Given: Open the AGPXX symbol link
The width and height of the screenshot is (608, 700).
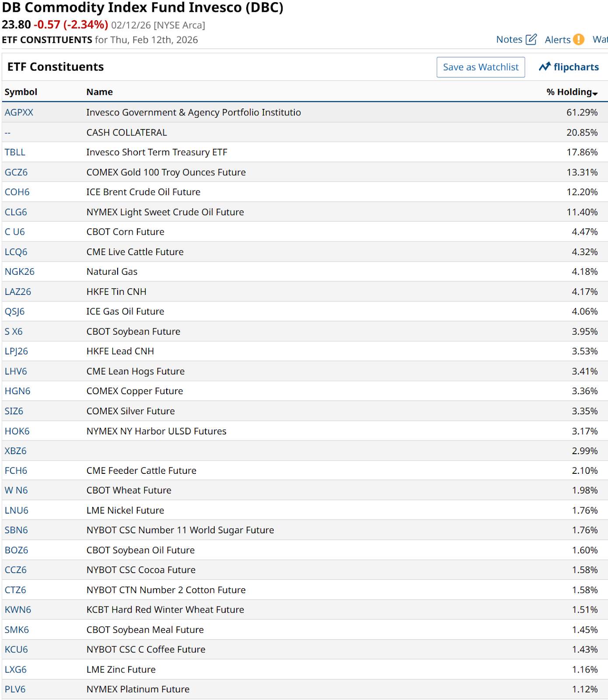Looking at the screenshot, I should pos(19,112).
